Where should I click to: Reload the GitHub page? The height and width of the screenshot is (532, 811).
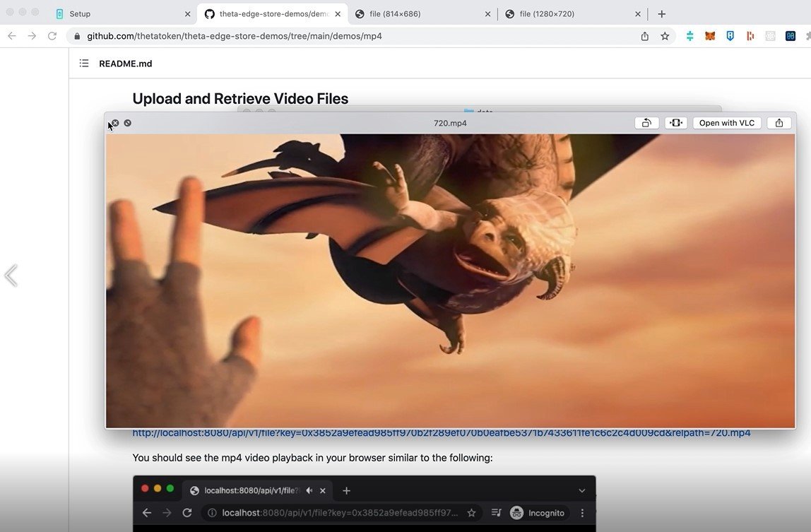52,36
